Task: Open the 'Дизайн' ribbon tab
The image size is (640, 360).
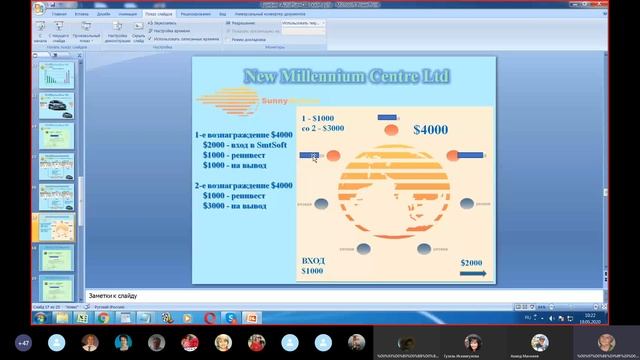Action: coord(103,14)
